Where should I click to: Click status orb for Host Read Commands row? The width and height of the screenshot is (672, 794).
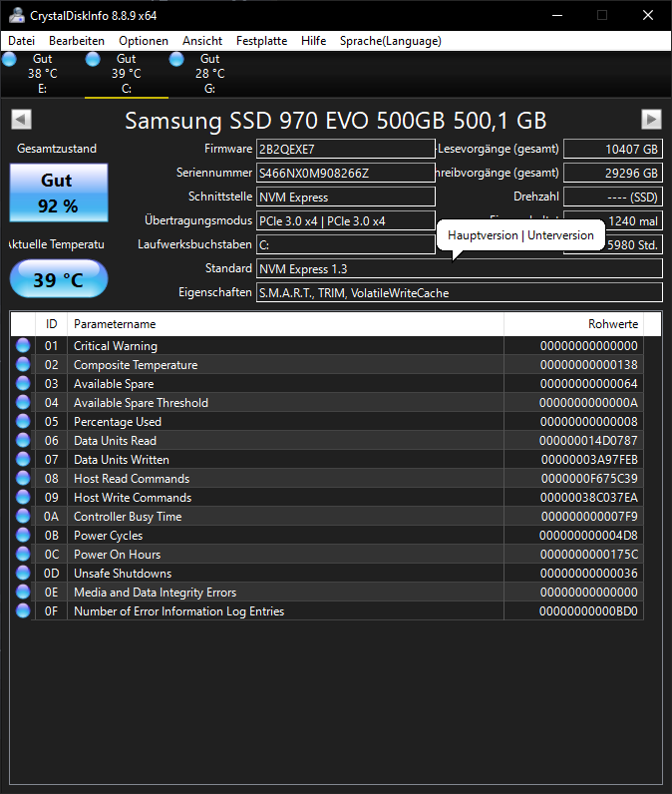[23, 478]
